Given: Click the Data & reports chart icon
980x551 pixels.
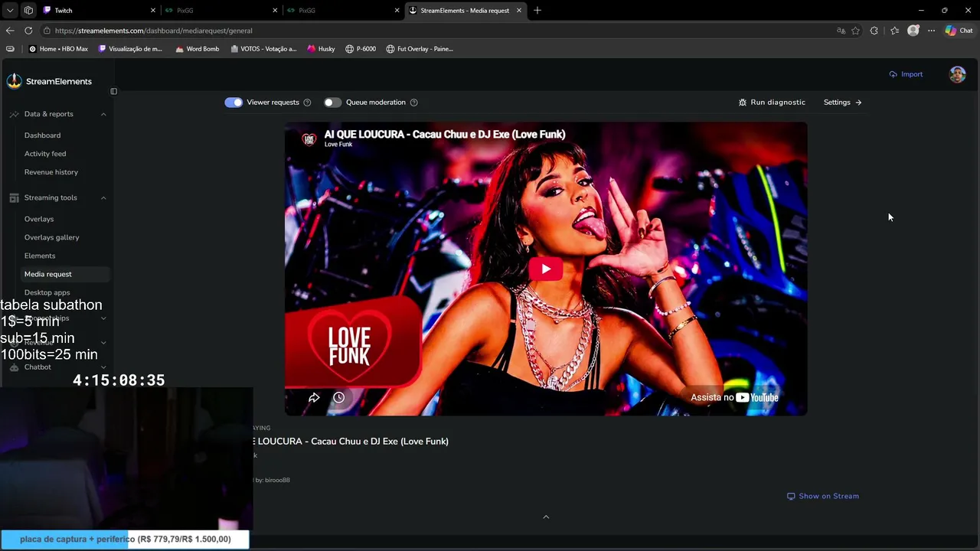Looking at the screenshot, I should point(14,114).
